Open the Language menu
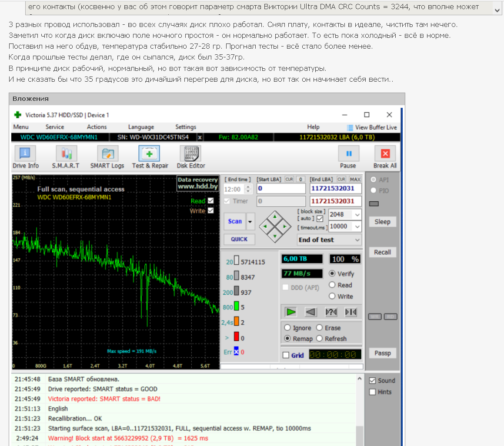 [141, 127]
